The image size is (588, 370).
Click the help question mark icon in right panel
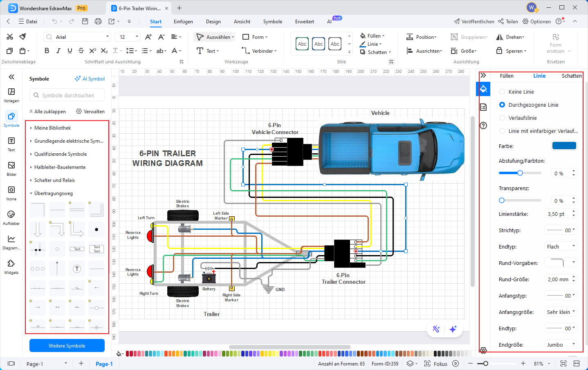pyautogui.click(x=483, y=126)
